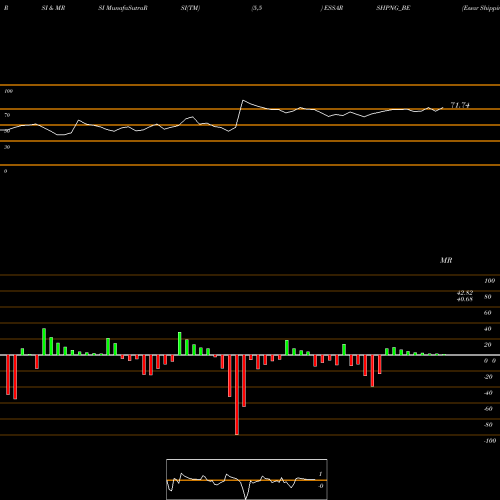This screenshot has width=500, height=500.
Task: Open the mini overview chart at bottom
Action: coord(247,479)
